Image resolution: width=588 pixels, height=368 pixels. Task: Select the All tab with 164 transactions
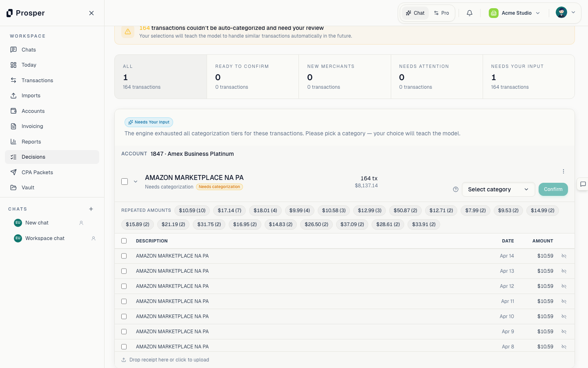[161, 77]
